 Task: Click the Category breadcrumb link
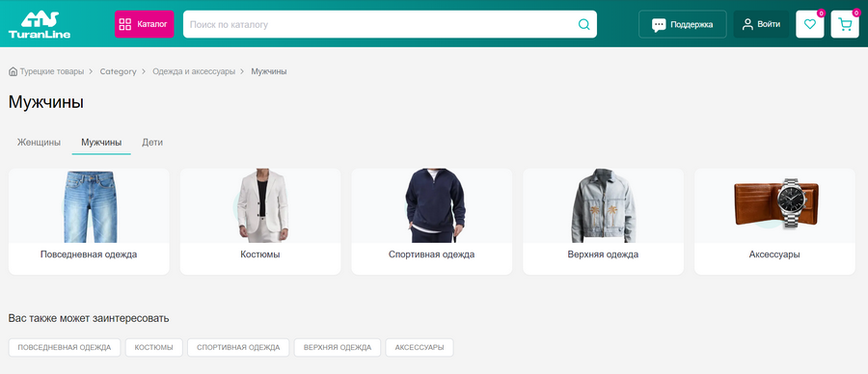tap(118, 71)
